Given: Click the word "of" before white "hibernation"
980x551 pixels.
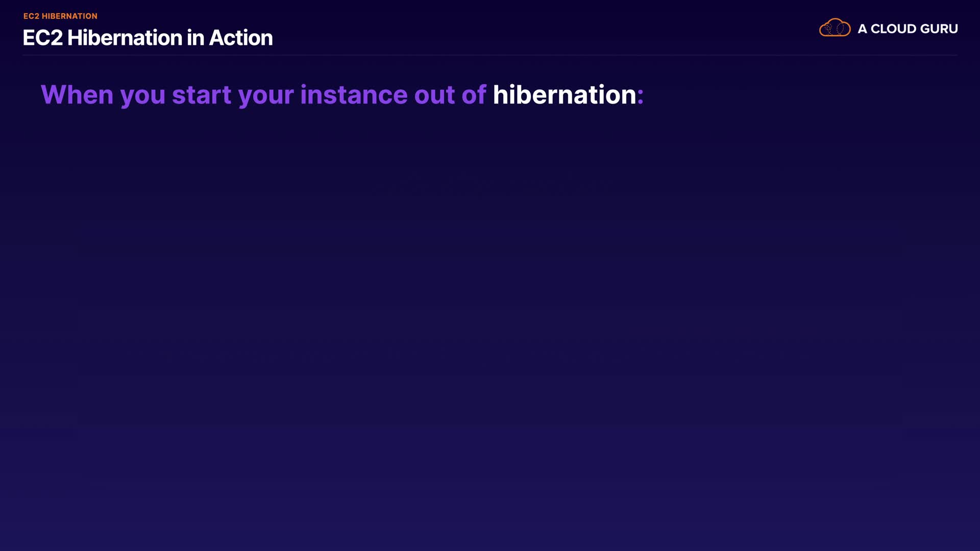Looking at the screenshot, I should (474, 95).
